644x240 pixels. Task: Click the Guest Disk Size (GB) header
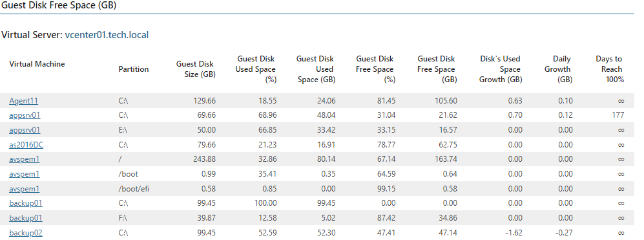pos(196,69)
